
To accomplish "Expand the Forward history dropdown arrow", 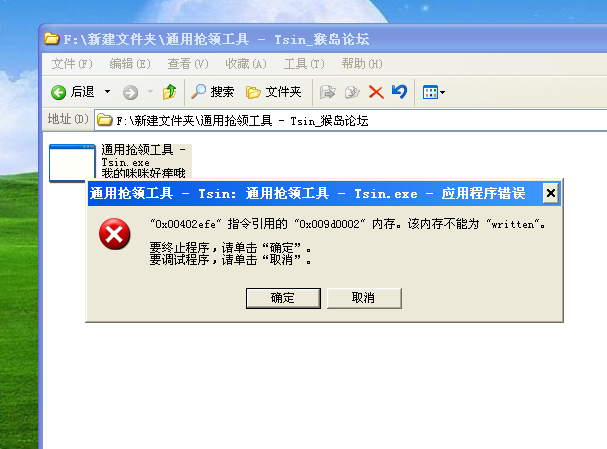I will 151,92.
